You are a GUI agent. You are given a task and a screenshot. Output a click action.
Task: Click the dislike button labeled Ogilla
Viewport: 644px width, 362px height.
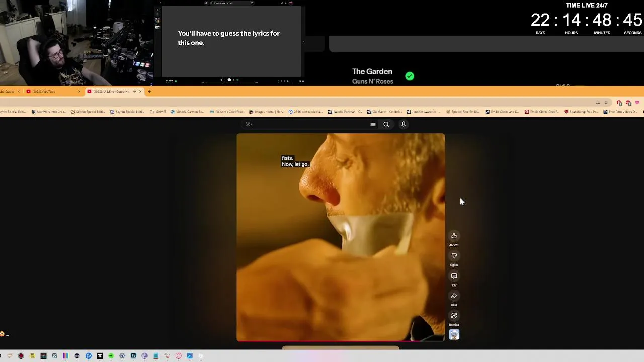tap(454, 256)
